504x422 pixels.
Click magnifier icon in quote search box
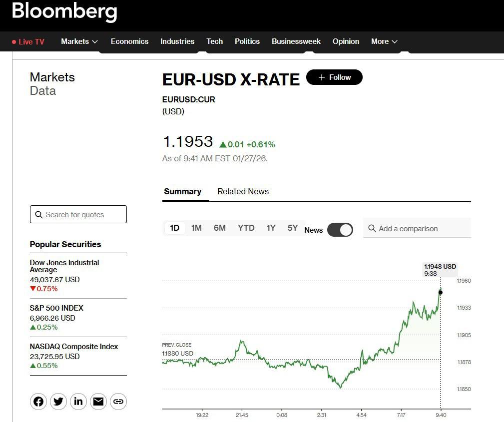click(x=38, y=215)
